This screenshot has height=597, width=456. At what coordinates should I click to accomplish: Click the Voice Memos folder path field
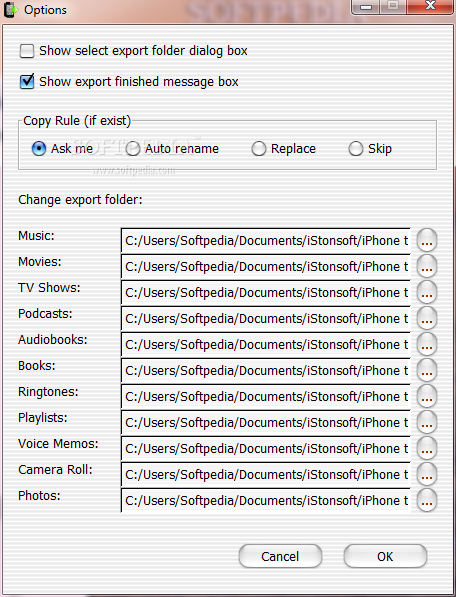266,448
